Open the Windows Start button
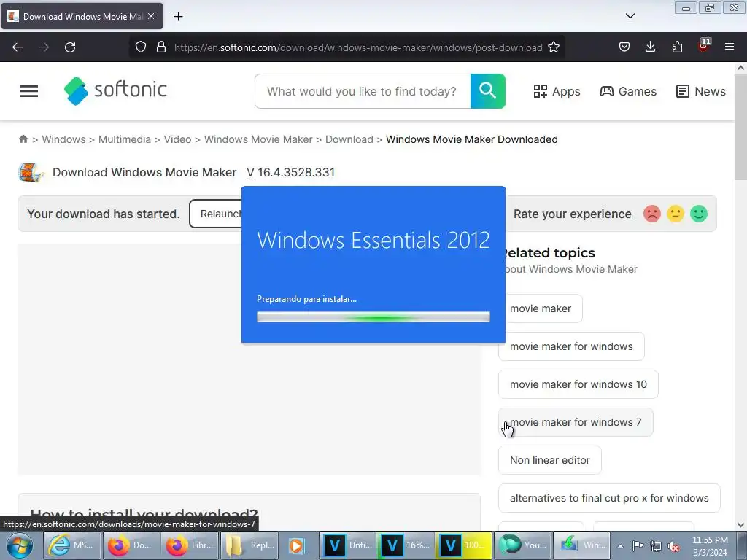 point(20,545)
